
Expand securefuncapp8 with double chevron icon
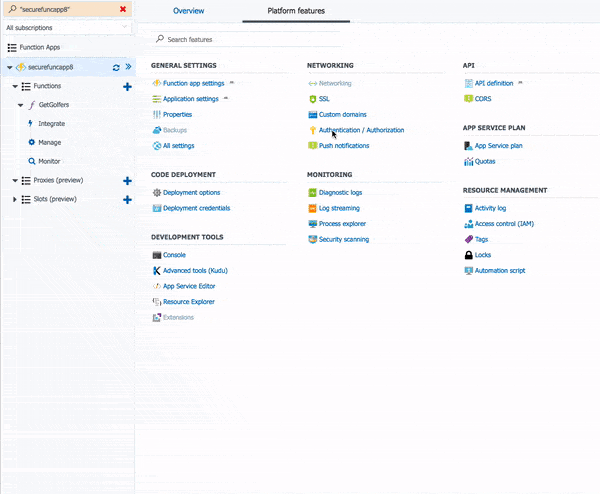coord(128,67)
